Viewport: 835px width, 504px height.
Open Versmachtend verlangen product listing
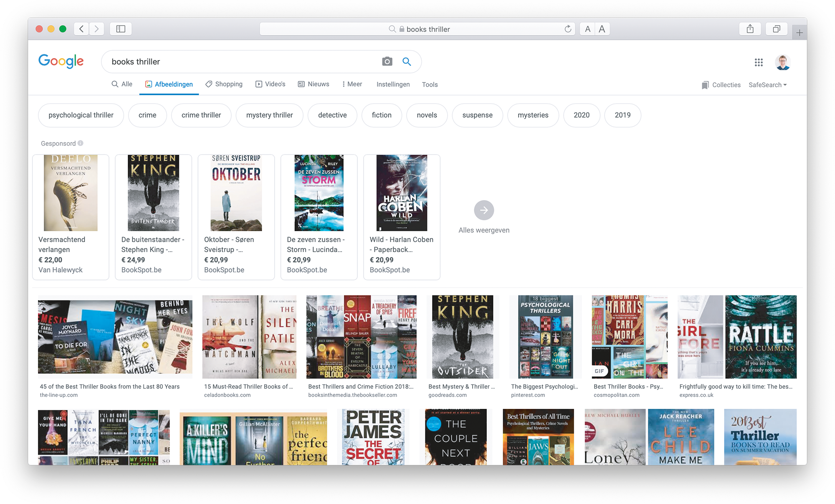(71, 217)
